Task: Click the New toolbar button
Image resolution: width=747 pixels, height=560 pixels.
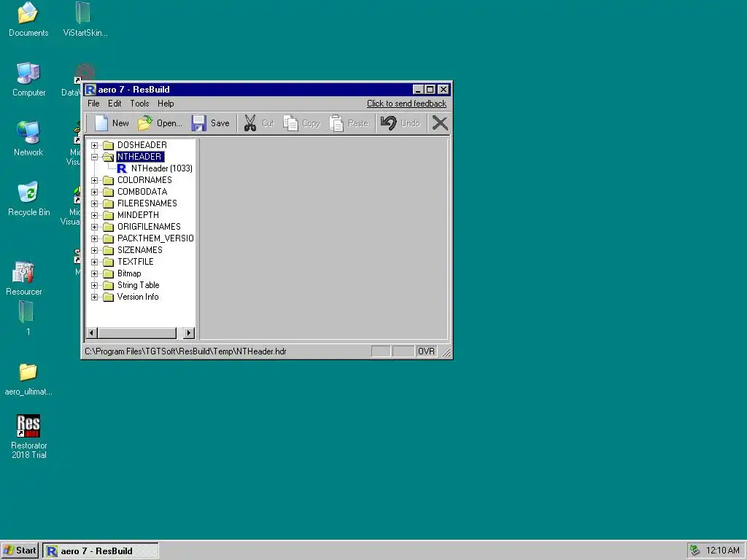Action: [112, 123]
